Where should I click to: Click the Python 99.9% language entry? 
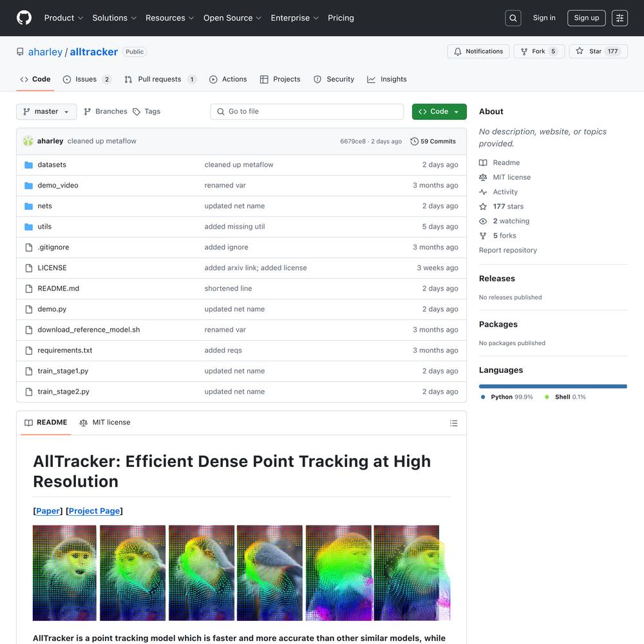coord(507,397)
